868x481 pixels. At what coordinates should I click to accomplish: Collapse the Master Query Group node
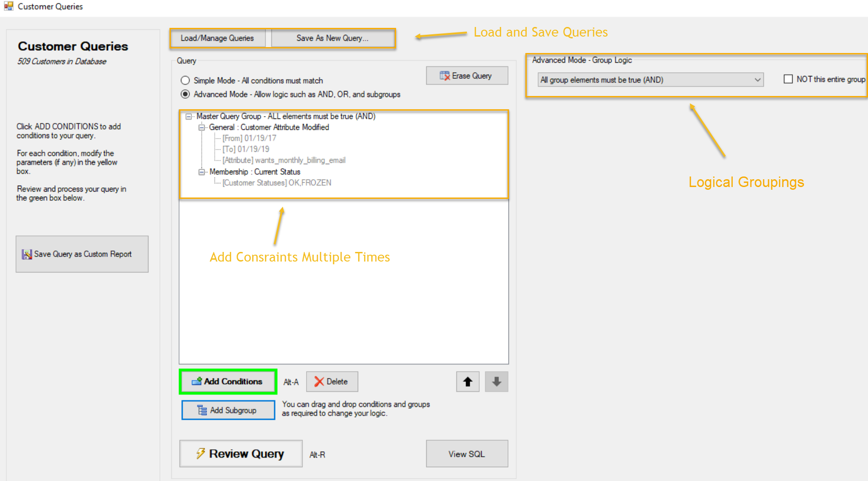tap(188, 117)
